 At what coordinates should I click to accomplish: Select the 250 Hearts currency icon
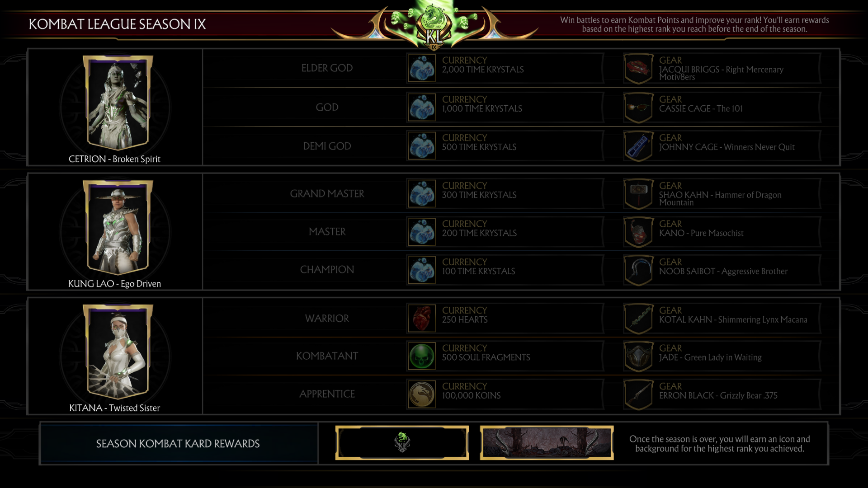421,318
